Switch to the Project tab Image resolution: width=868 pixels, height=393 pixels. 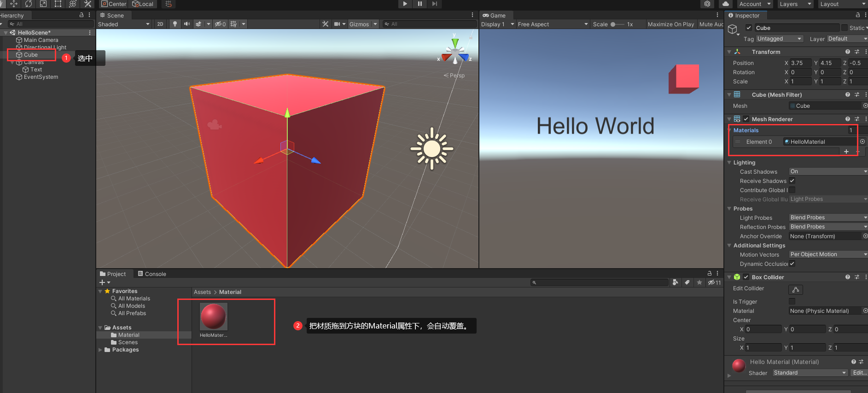click(113, 274)
